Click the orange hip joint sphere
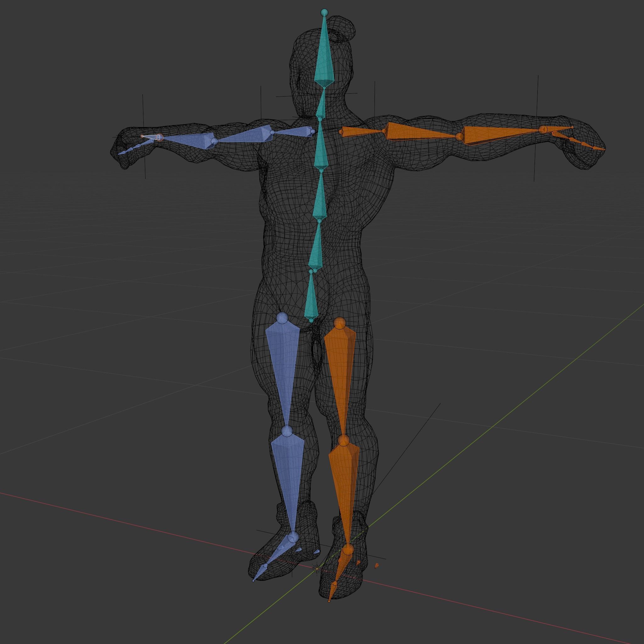 [340, 323]
